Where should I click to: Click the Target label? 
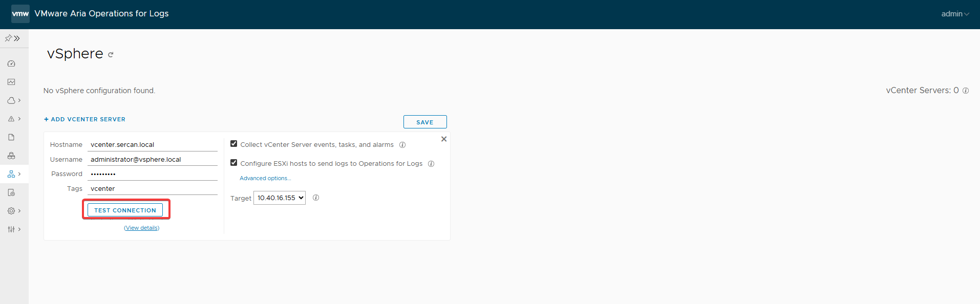241,199
